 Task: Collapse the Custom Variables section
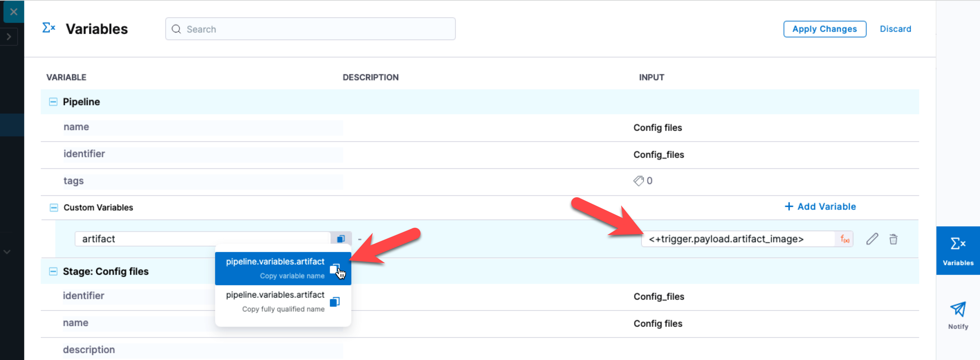(54, 208)
